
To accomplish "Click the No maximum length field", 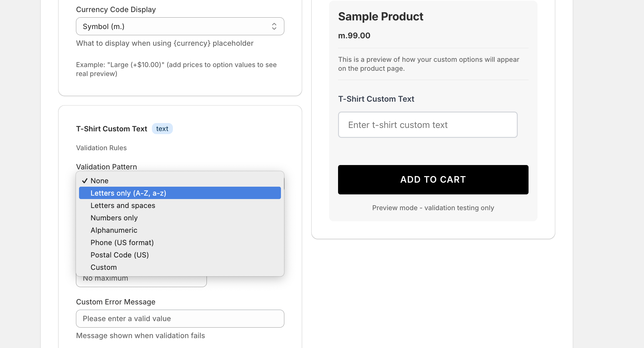I will coord(141,282).
